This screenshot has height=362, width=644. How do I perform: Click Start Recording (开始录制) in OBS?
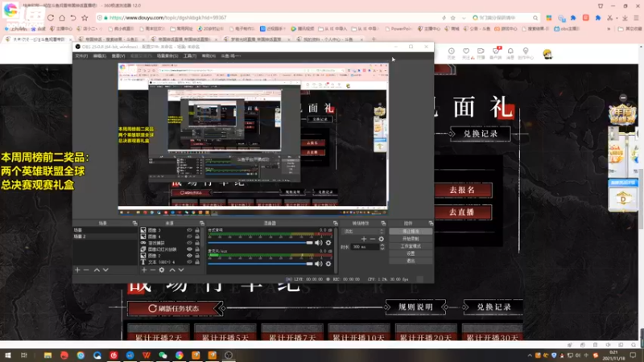pyautogui.click(x=411, y=239)
